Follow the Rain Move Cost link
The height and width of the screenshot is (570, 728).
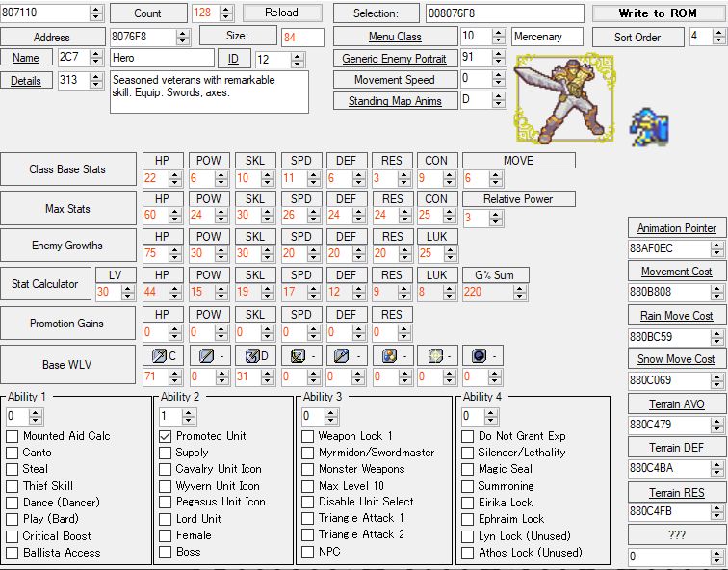676,316
